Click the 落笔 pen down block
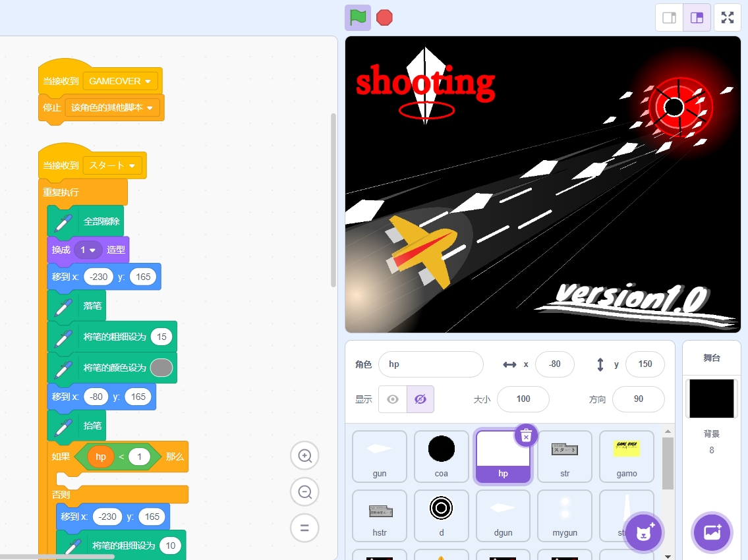748x560 pixels. [x=77, y=306]
